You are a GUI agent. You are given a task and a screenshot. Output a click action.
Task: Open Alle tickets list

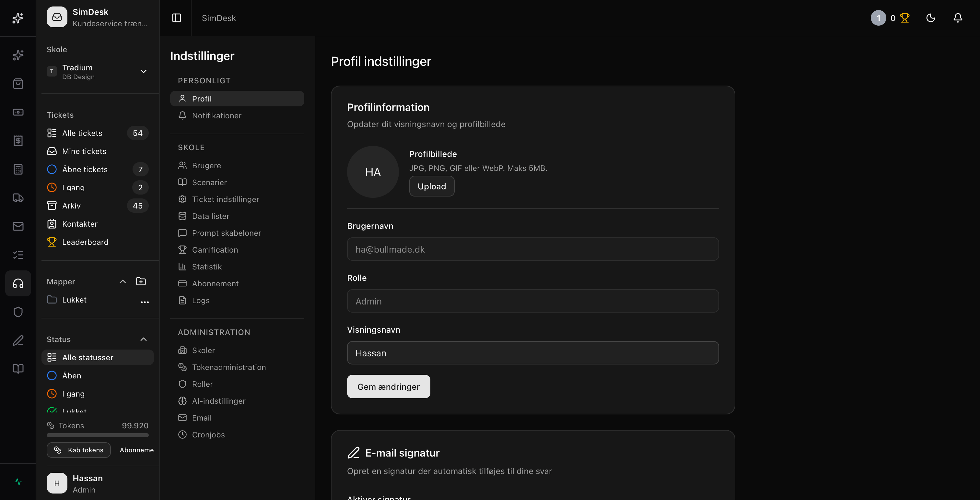(x=98, y=133)
